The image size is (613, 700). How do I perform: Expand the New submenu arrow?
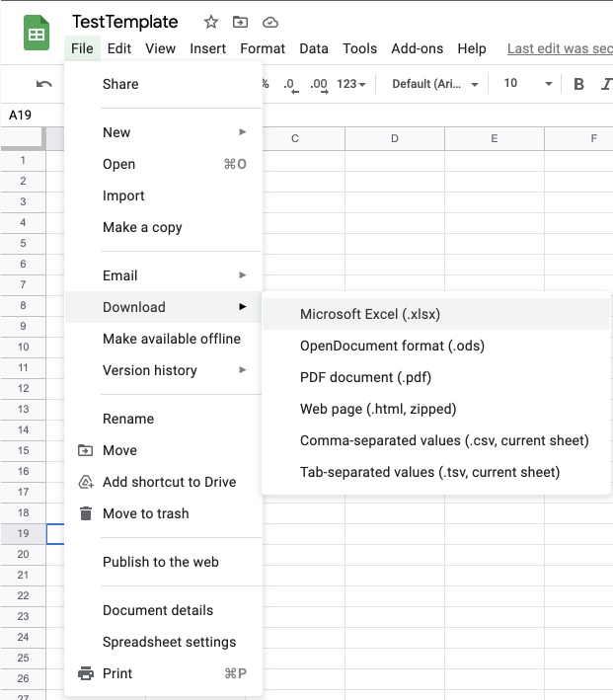coord(243,131)
